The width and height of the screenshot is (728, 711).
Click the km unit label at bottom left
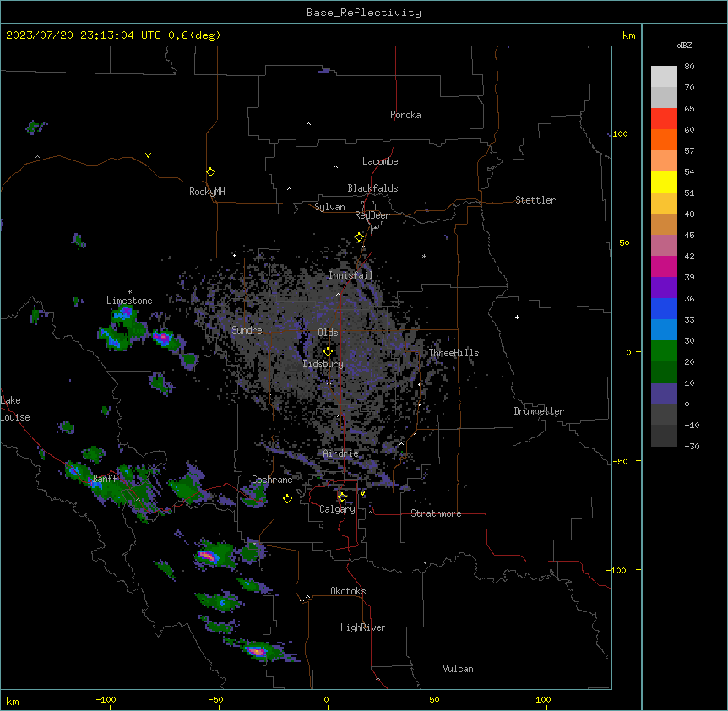pos(13,702)
